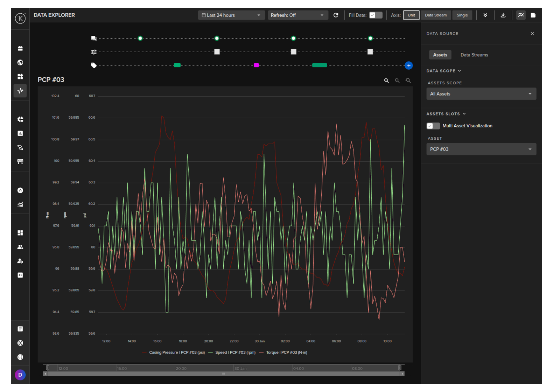This screenshot has width=553, height=392.
Task: Click the blue add tag button
Action: [408, 65]
